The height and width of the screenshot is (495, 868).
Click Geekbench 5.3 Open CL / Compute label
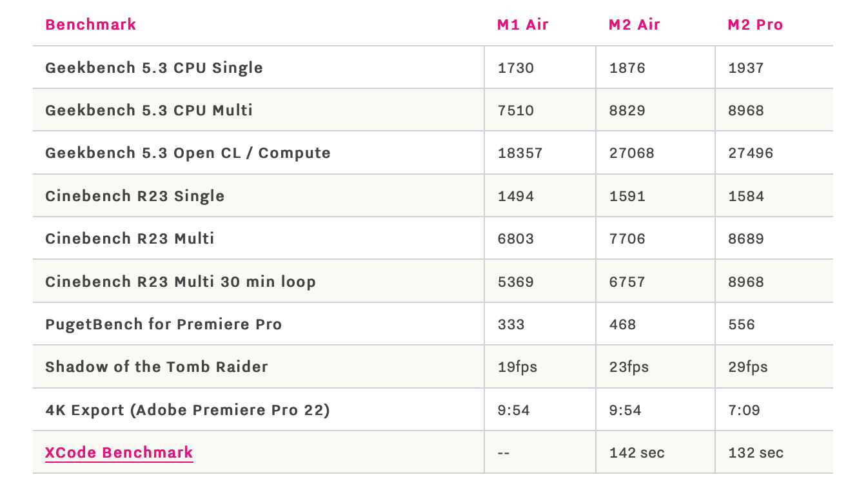pos(188,153)
